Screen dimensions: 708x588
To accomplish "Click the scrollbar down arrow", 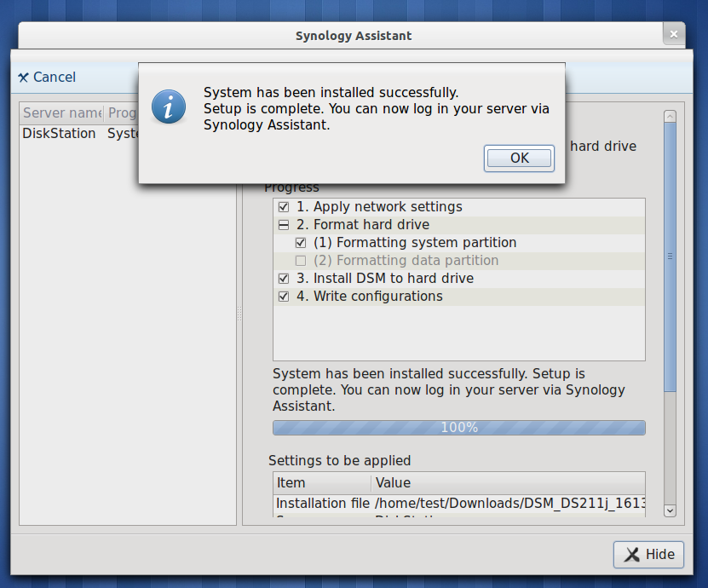I will [x=670, y=510].
